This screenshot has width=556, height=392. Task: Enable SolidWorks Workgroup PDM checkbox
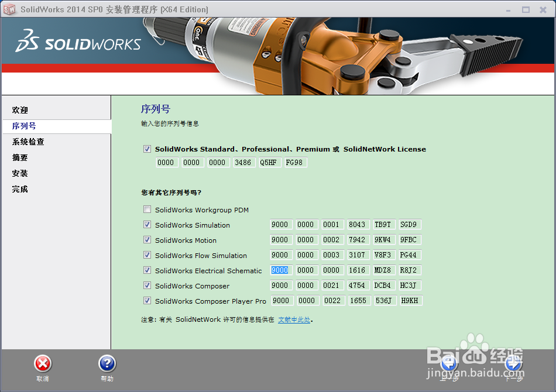pos(147,209)
